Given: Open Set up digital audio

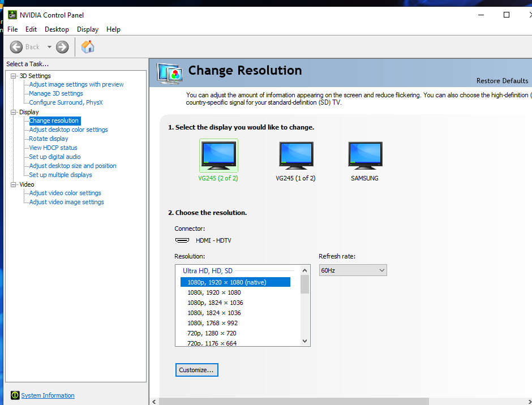Looking at the screenshot, I should pos(55,157).
